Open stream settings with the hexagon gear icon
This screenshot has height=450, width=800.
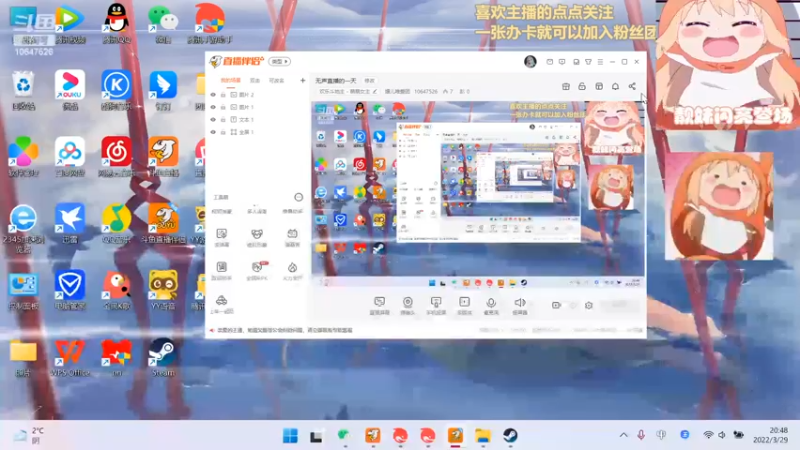pyautogui.click(x=589, y=305)
